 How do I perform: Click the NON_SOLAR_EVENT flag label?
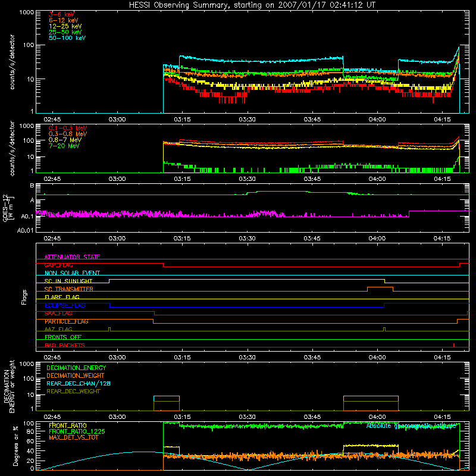click(x=72, y=273)
